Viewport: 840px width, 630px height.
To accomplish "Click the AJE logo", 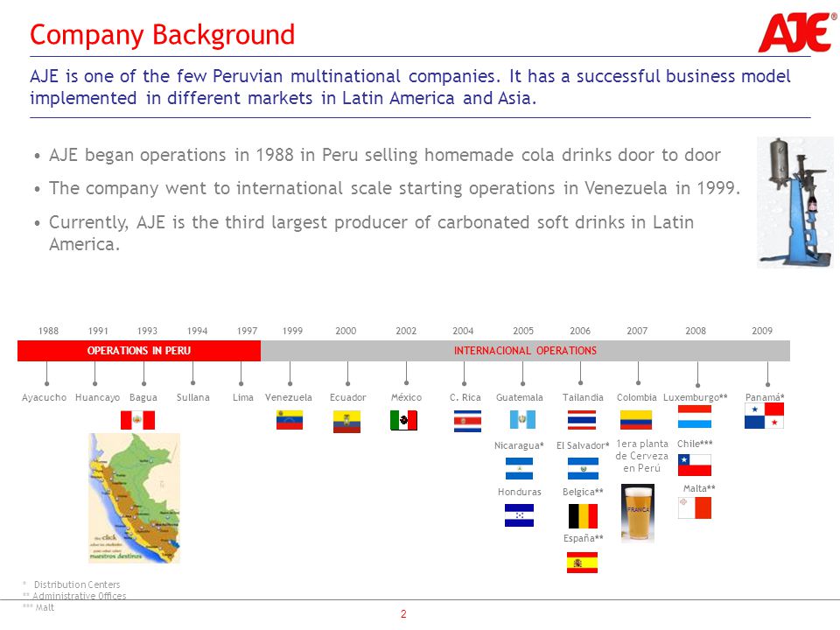I will pyautogui.click(x=797, y=32).
